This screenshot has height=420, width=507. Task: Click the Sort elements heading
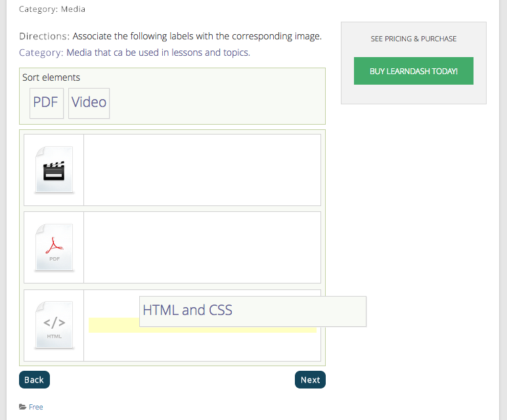click(51, 77)
